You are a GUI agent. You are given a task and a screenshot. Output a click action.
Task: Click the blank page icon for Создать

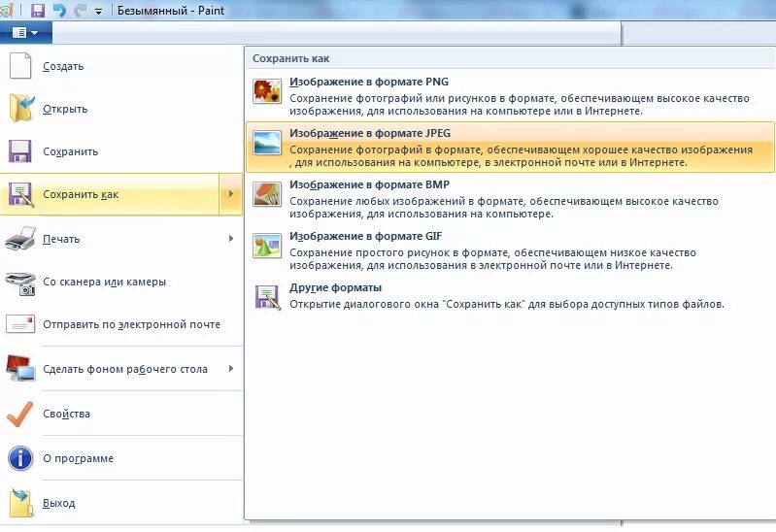tap(20, 65)
